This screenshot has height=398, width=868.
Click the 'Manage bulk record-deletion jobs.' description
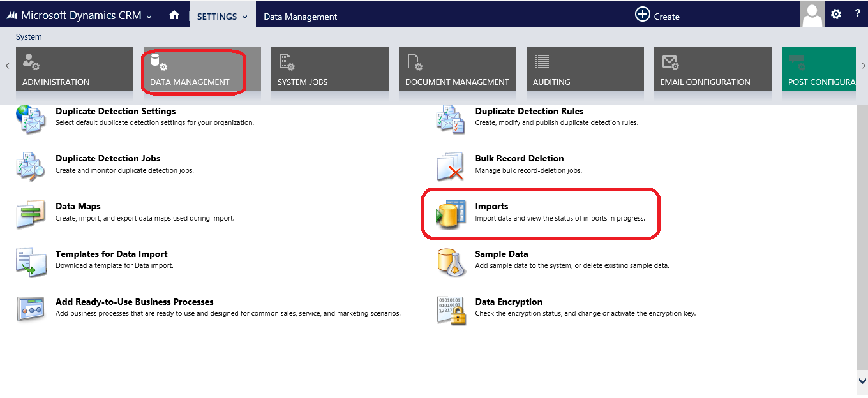(x=528, y=170)
